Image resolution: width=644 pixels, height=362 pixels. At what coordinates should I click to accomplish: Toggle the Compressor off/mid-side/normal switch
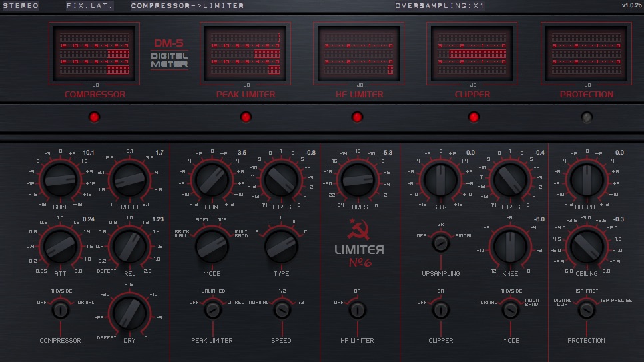click(60, 310)
